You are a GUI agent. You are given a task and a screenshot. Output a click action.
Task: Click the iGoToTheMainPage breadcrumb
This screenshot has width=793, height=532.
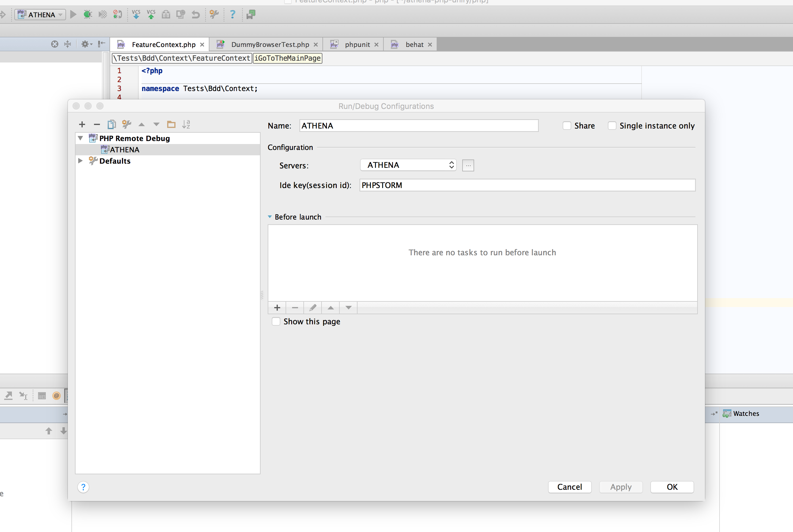tap(287, 58)
